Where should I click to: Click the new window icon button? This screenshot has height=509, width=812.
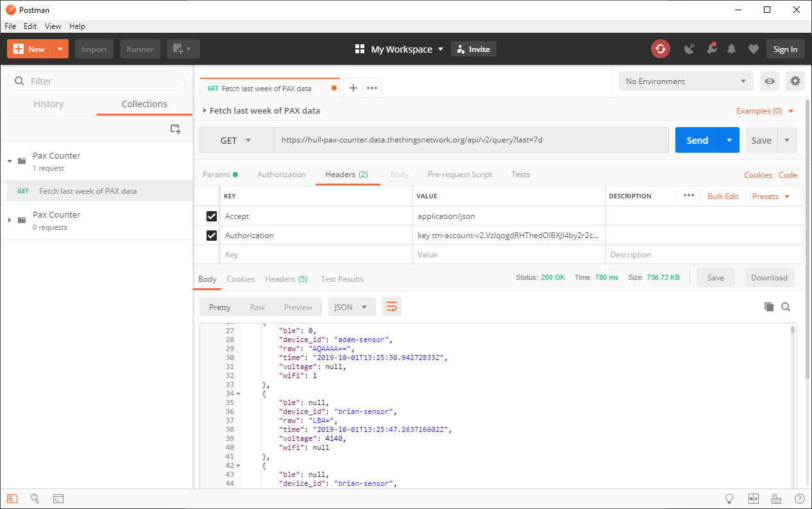(x=183, y=49)
